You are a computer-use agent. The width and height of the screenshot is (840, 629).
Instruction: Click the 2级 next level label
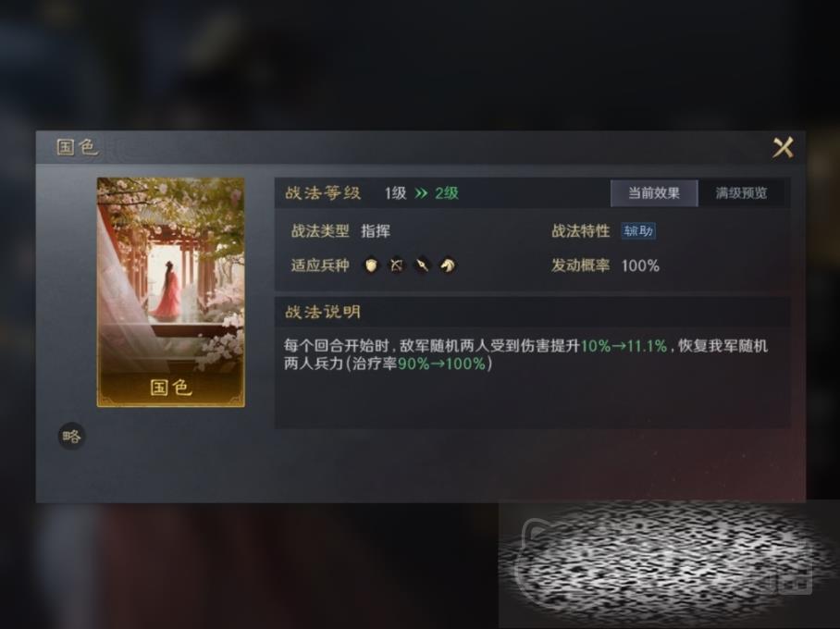(x=446, y=193)
